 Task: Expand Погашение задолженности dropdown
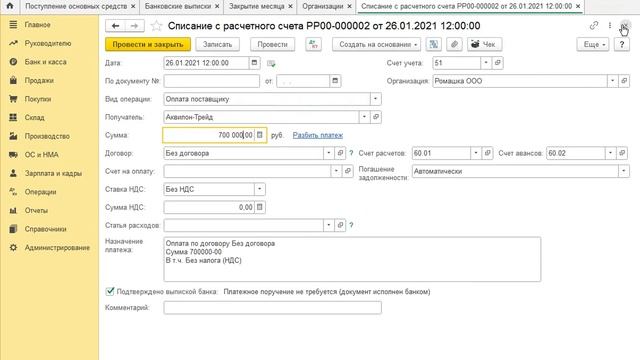point(624,171)
